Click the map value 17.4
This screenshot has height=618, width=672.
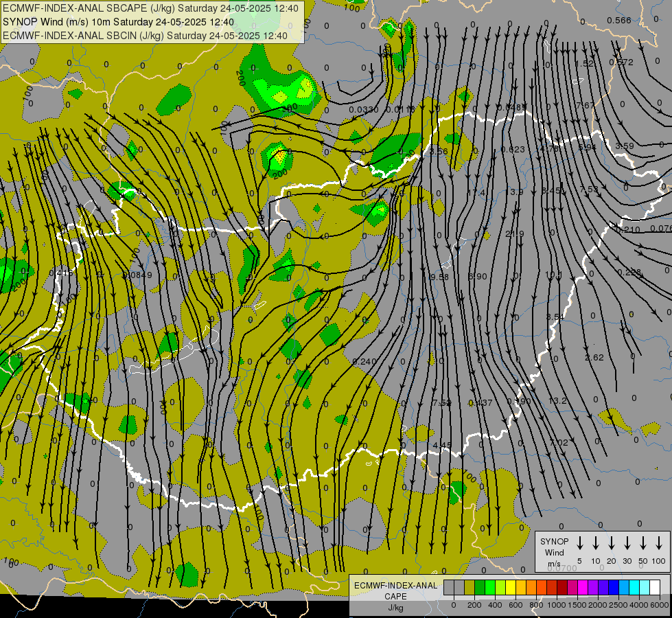[476, 192]
